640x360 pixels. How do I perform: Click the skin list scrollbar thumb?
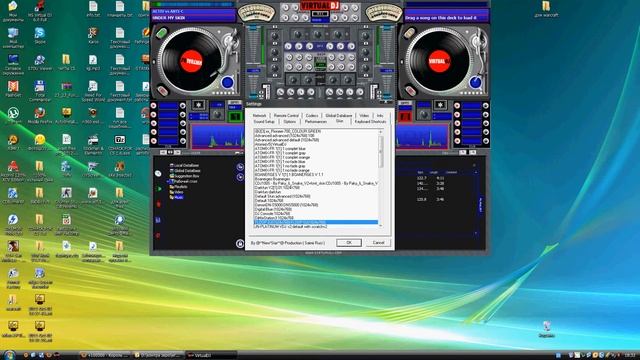coord(381,151)
